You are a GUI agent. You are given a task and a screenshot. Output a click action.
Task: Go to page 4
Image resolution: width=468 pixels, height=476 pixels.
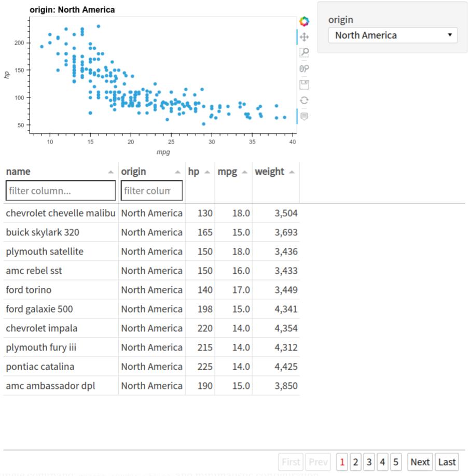382,461
